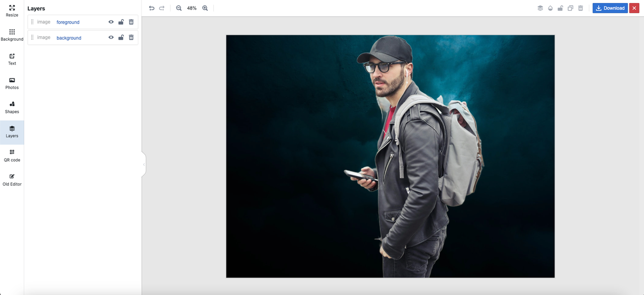This screenshot has height=295, width=644.
Task: Duplicate selected element using top toolbar icon
Action: point(570,8)
